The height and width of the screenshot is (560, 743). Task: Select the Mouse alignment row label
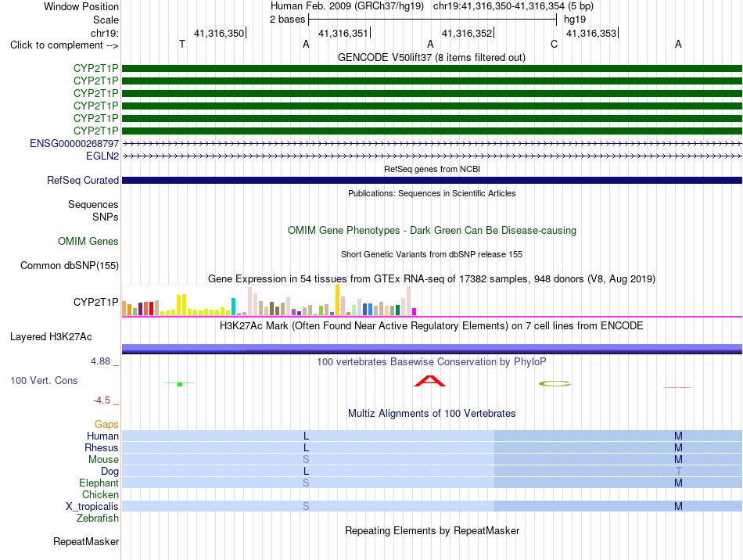pyautogui.click(x=103, y=460)
